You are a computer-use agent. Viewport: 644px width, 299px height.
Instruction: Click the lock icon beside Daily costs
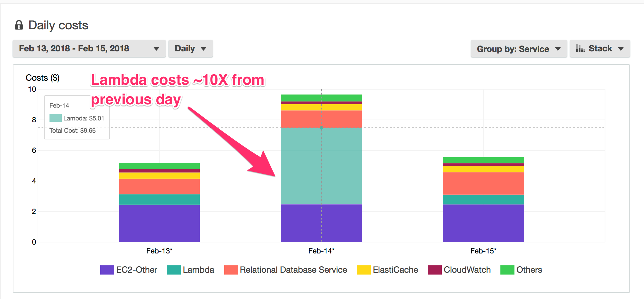pyautogui.click(x=19, y=25)
